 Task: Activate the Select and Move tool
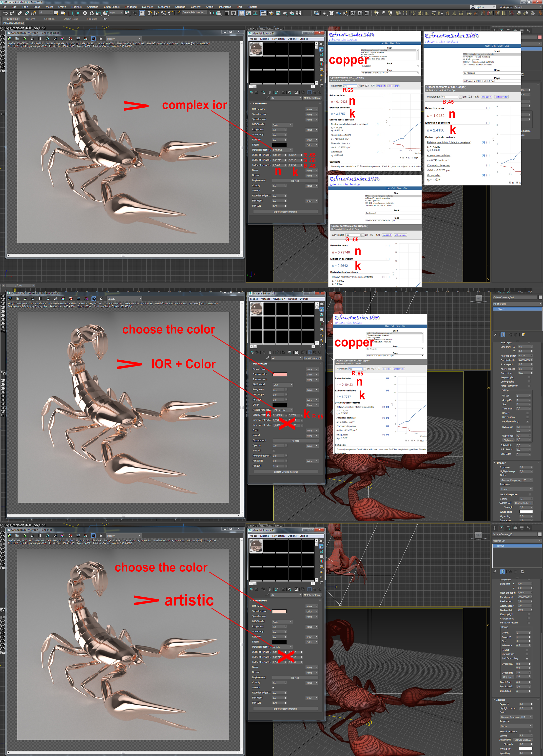85,13
